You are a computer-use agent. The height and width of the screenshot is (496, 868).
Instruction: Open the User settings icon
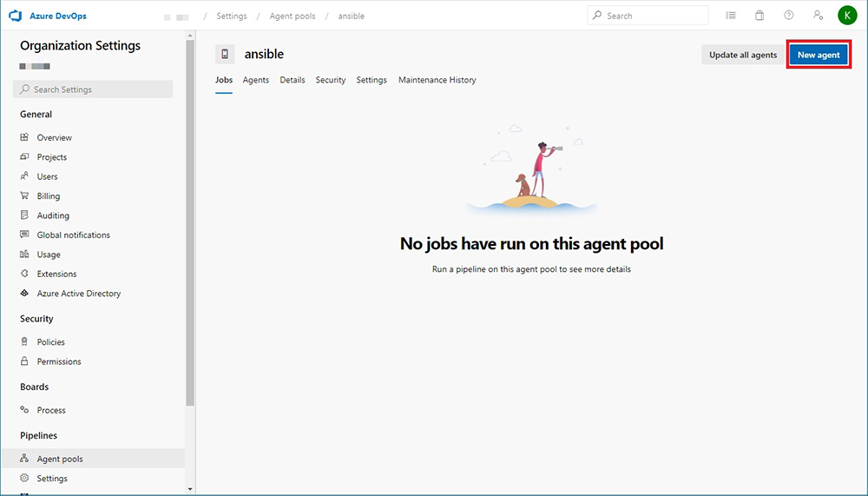(x=817, y=16)
